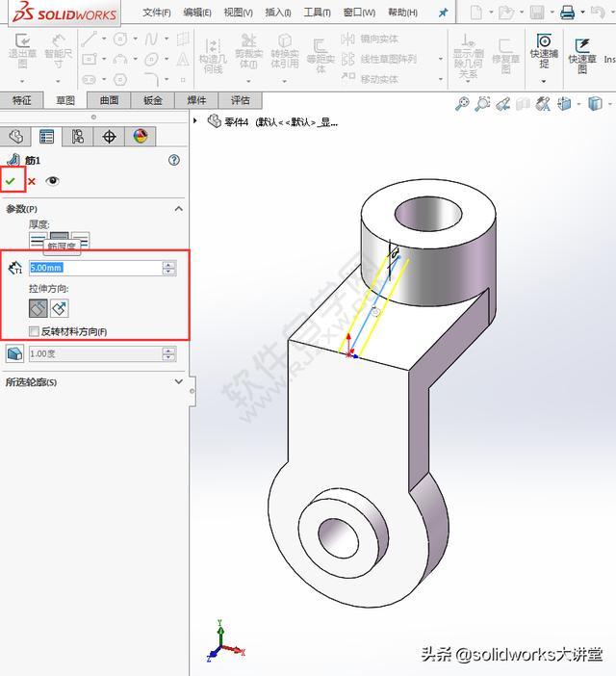Image resolution: width=616 pixels, height=676 pixels.
Task: Switch to the 特征 tab
Action: coord(21,100)
